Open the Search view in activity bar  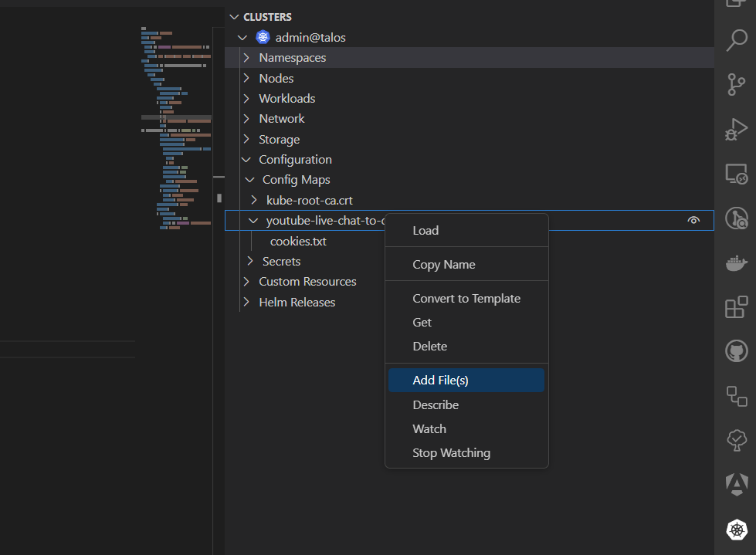pos(736,40)
